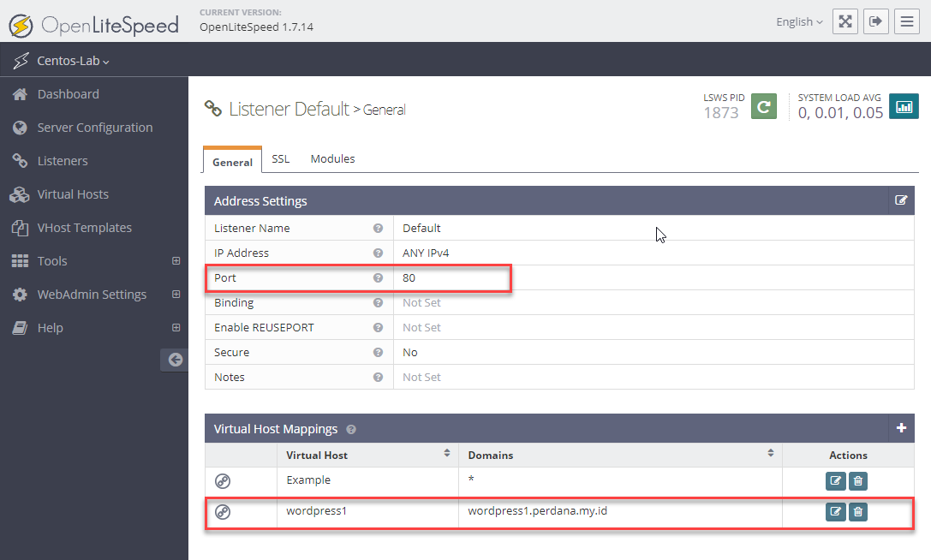The image size is (931, 560).
Task: Open the English language dropdown
Action: click(x=799, y=22)
